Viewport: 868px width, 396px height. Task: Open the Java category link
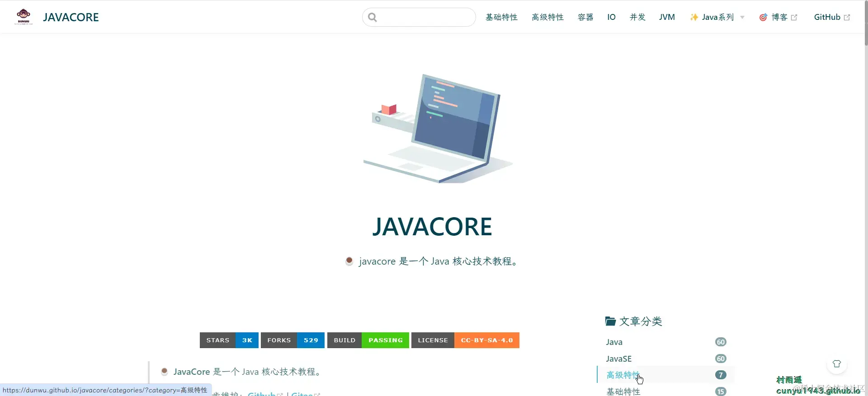point(614,342)
